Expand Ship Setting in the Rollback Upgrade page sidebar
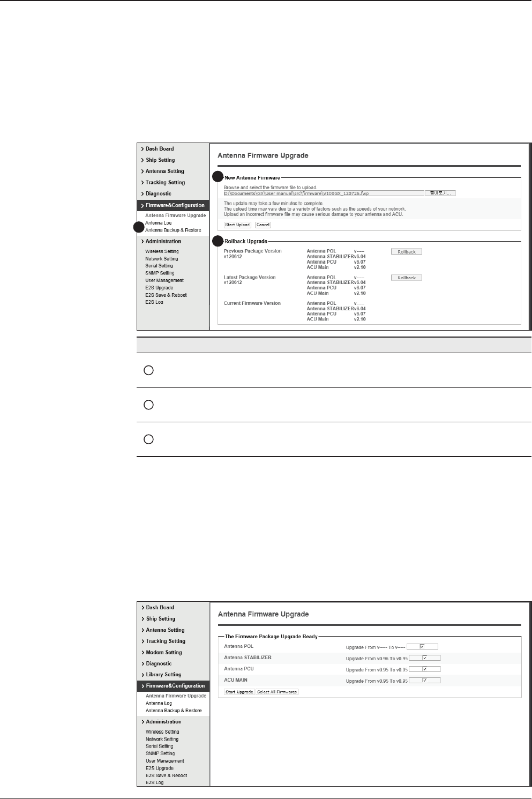The width and height of the screenshot is (532, 799). click(x=160, y=160)
